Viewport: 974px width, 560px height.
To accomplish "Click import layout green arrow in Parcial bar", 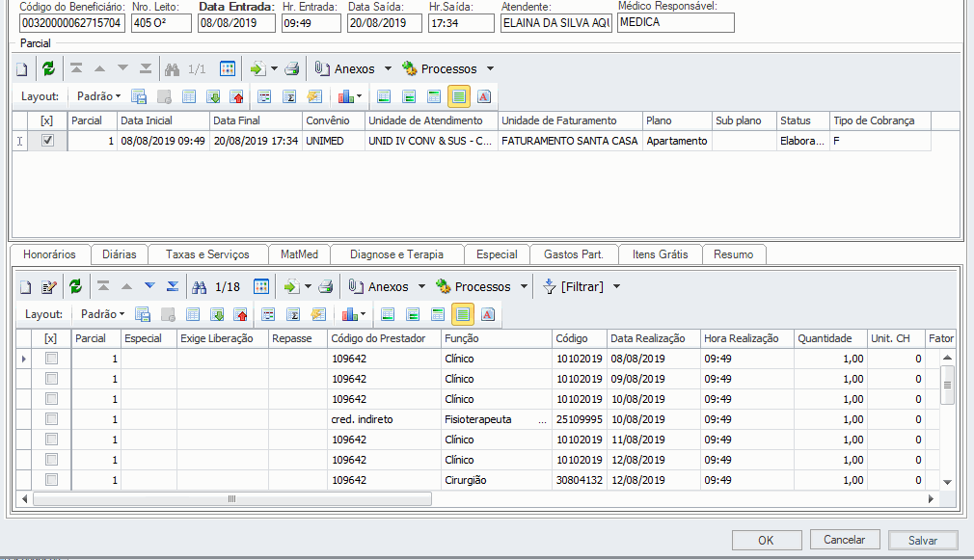I will point(213,96).
